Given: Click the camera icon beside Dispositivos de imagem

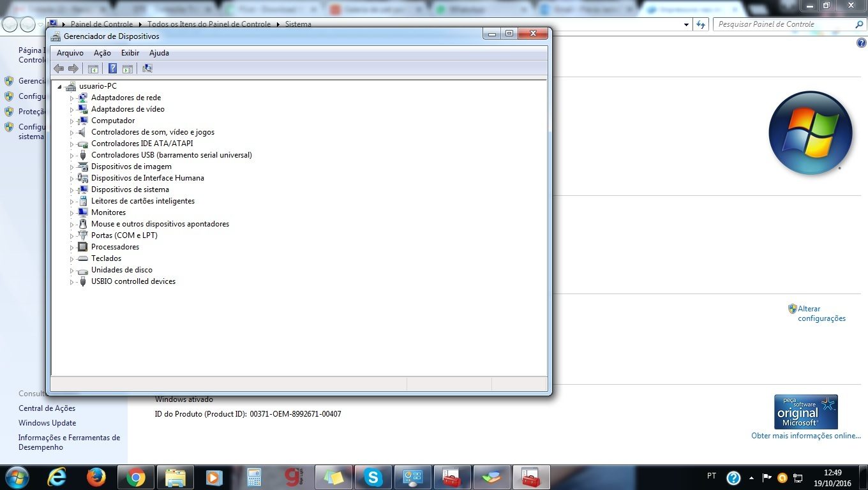Looking at the screenshot, I should click(82, 167).
